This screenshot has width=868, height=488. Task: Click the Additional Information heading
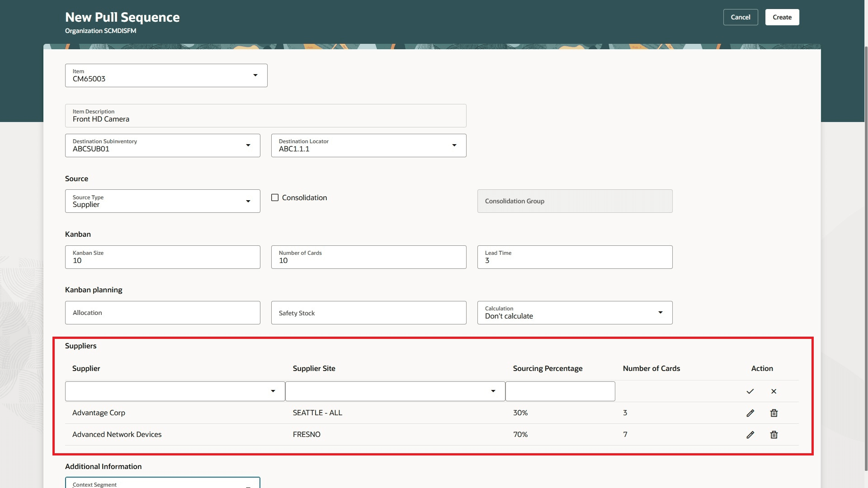pyautogui.click(x=103, y=466)
